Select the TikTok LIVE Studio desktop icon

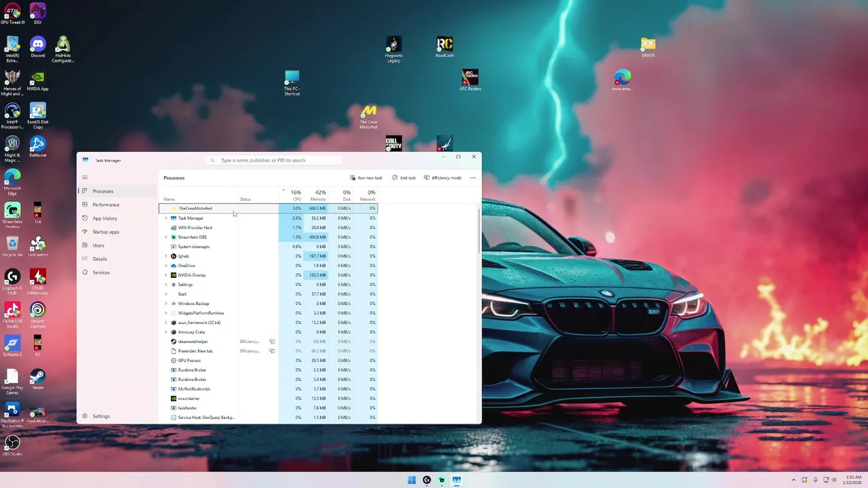[12, 315]
